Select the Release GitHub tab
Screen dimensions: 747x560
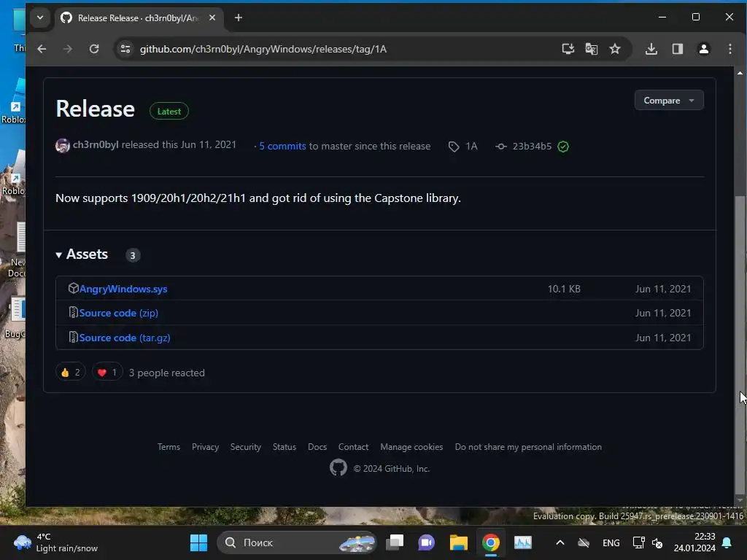click(138, 18)
